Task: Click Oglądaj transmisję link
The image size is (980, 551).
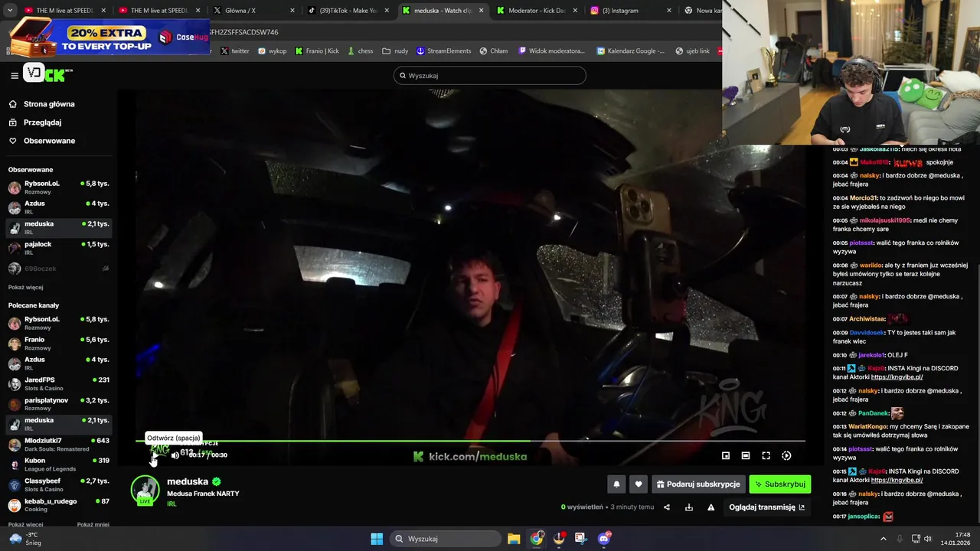Action: tap(766, 507)
